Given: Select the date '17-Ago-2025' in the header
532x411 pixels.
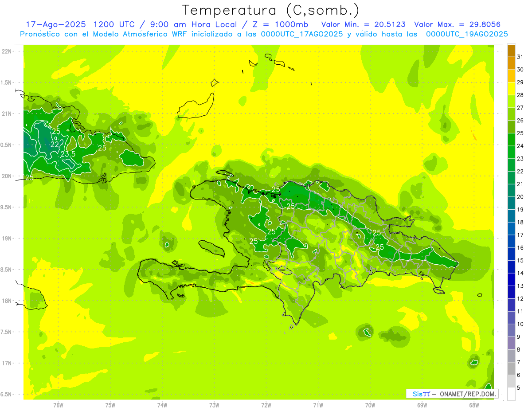Looking at the screenshot, I should 56,24.
